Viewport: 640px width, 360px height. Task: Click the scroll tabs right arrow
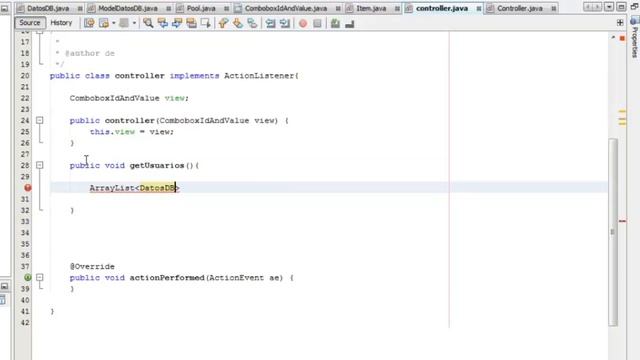click(596, 7)
